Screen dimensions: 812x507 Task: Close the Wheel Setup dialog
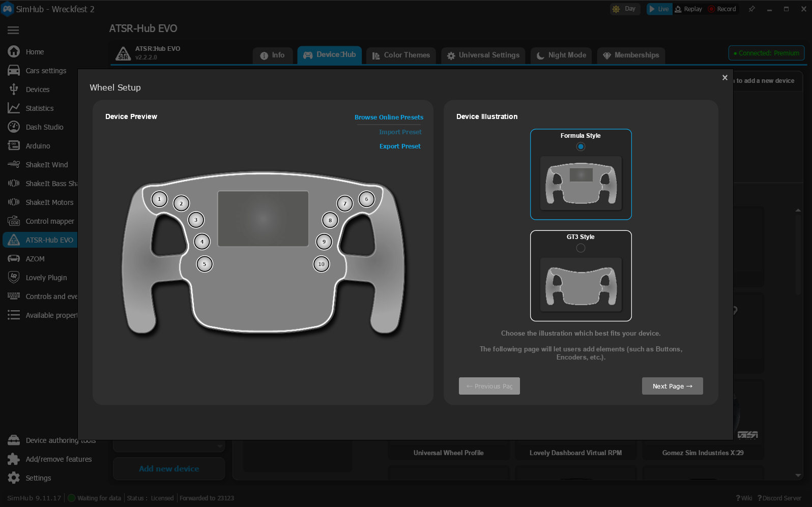point(725,78)
